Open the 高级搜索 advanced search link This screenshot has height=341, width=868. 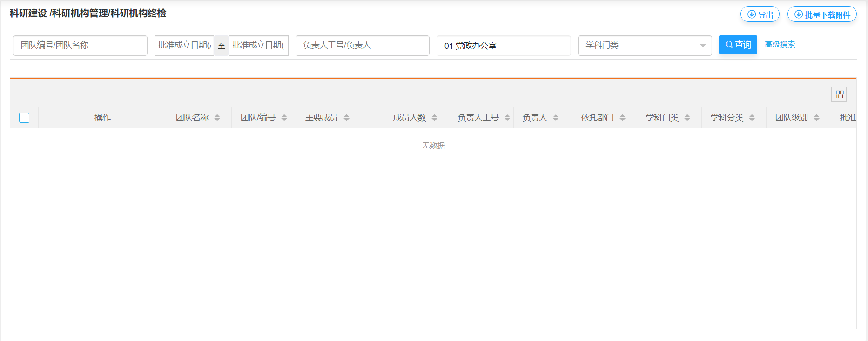(780, 45)
